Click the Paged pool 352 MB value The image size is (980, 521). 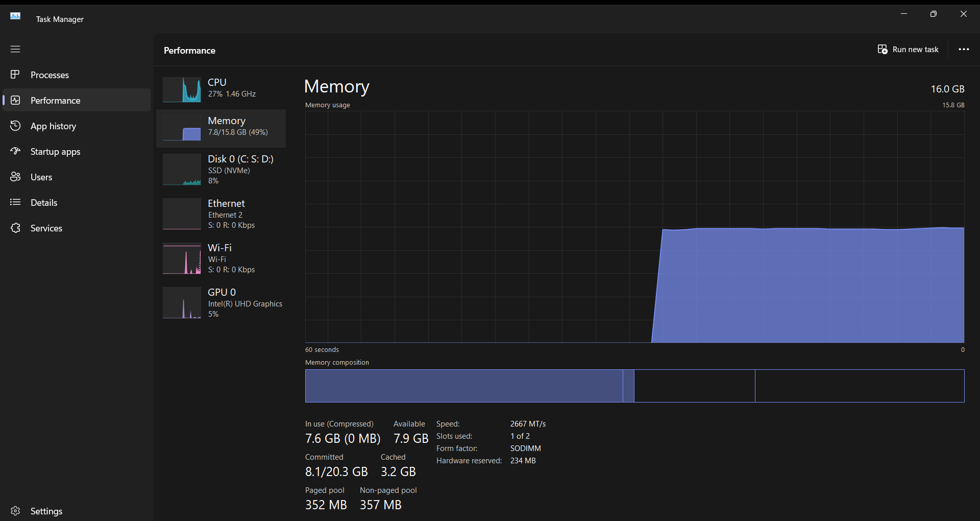tap(326, 505)
